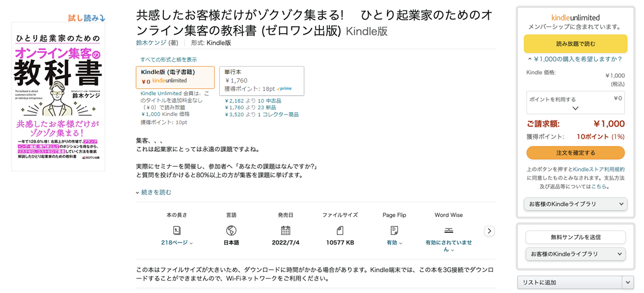Send free sample with 無料サンプルを送信
The image size is (644, 293).
tap(575, 238)
